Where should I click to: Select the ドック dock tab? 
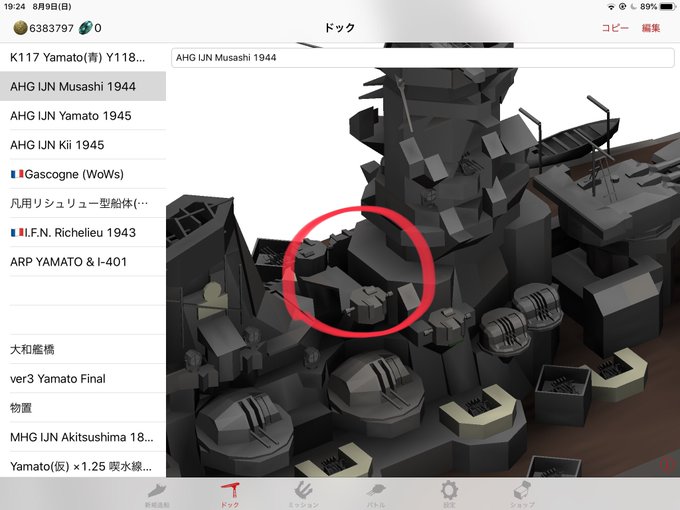click(230, 495)
